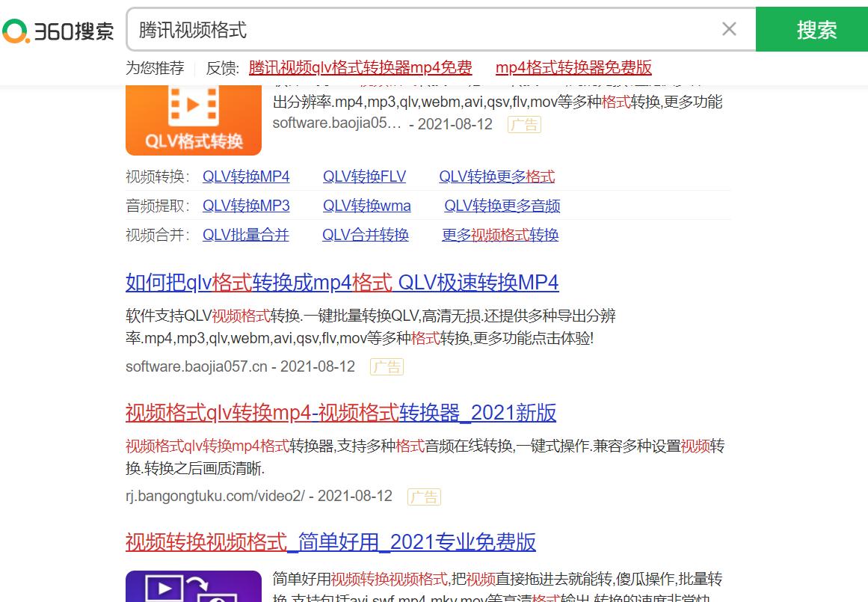The image size is (868, 602).
Task: Click inside the search input field
Action: pos(374,30)
